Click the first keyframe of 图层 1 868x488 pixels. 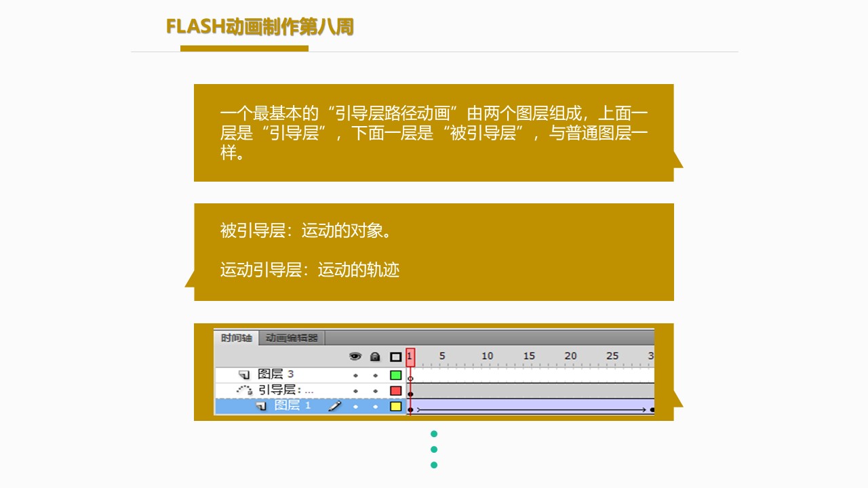click(410, 409)
